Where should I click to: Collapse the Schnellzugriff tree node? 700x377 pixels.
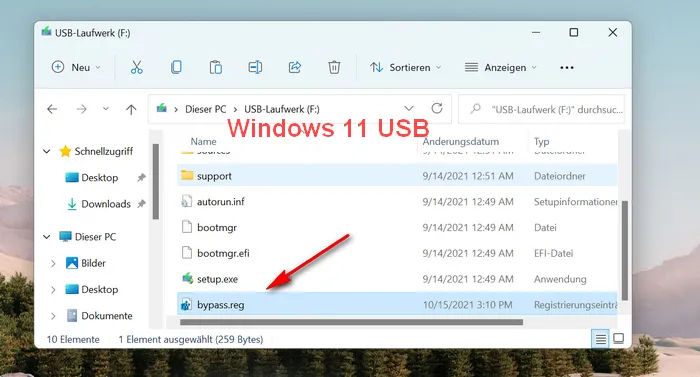pyautogui.click(x=46, y=151)
